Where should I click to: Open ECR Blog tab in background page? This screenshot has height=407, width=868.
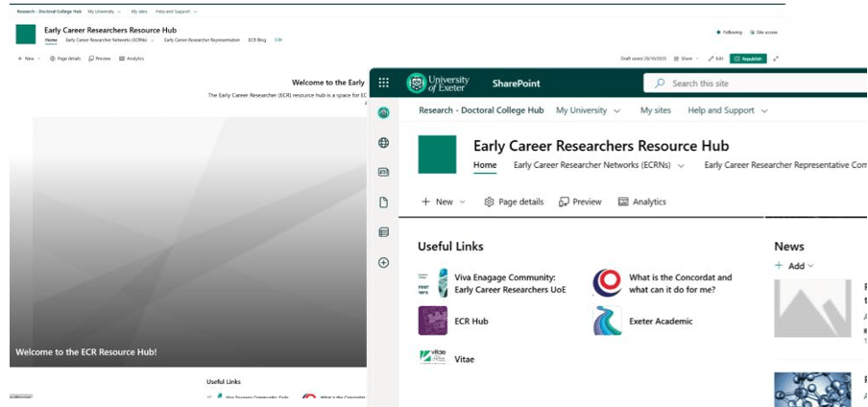[x=257, y=40]
